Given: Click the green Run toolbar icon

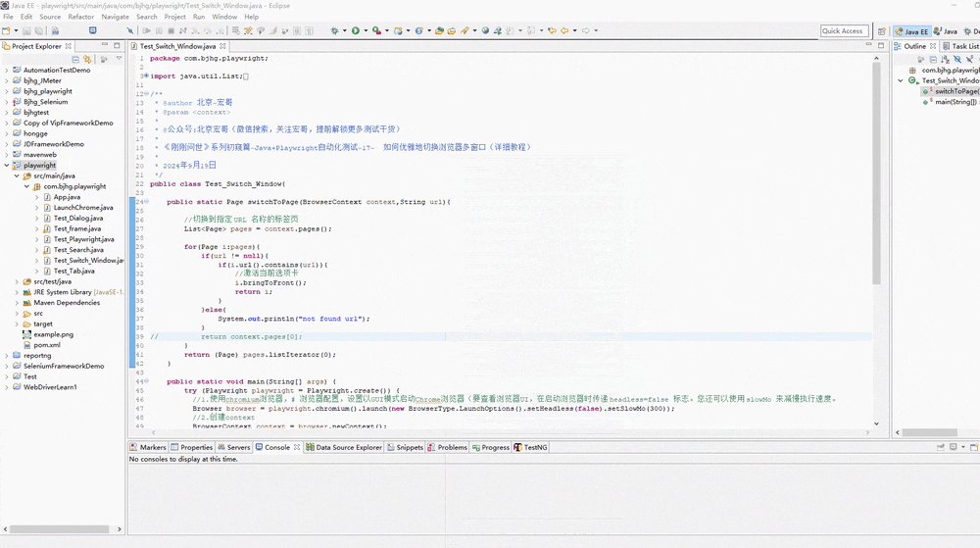Looking at the screenshot, I should pos(356,30).
